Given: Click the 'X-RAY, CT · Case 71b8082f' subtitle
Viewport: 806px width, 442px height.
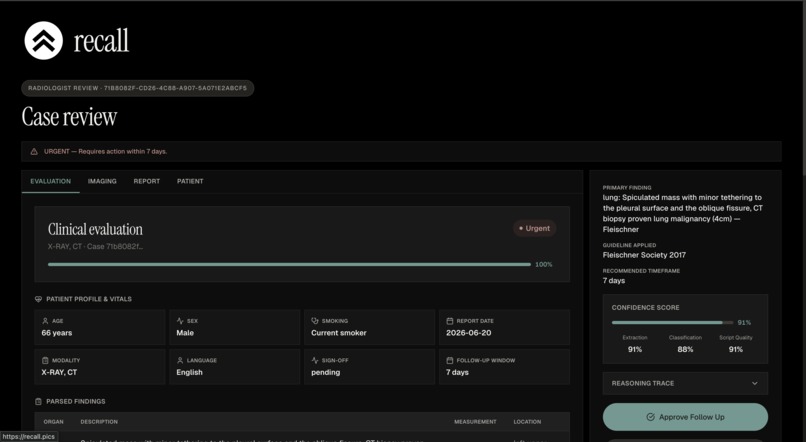Looking at the screenshot, I should 95,247.
